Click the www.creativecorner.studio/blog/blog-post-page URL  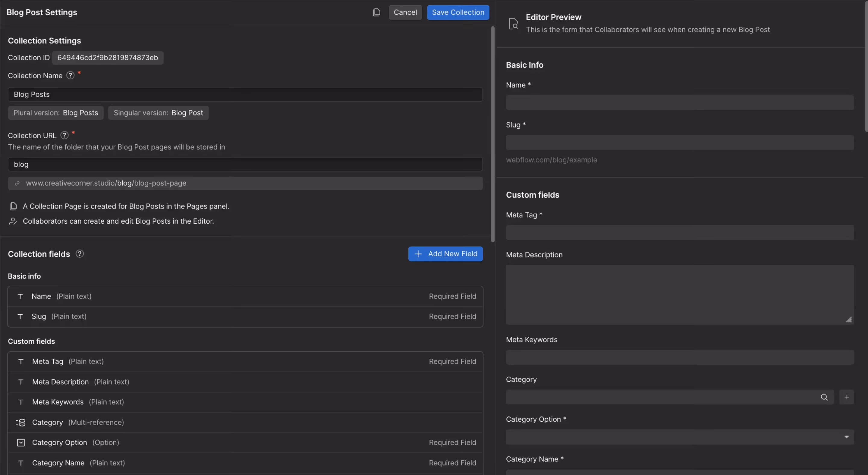106,183
